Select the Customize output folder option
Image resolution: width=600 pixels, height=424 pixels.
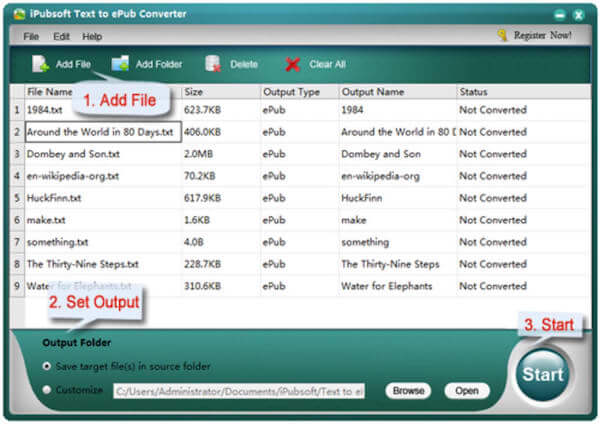tap(47, 390)
